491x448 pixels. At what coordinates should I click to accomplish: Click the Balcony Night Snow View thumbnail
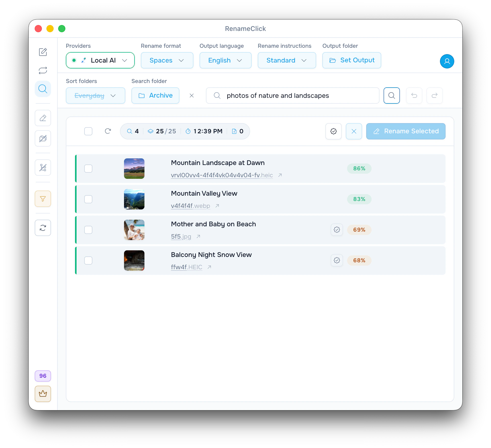[134, 261]
